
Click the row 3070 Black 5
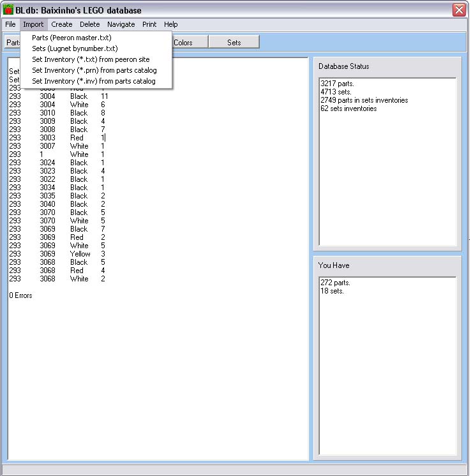coord(57,212)
